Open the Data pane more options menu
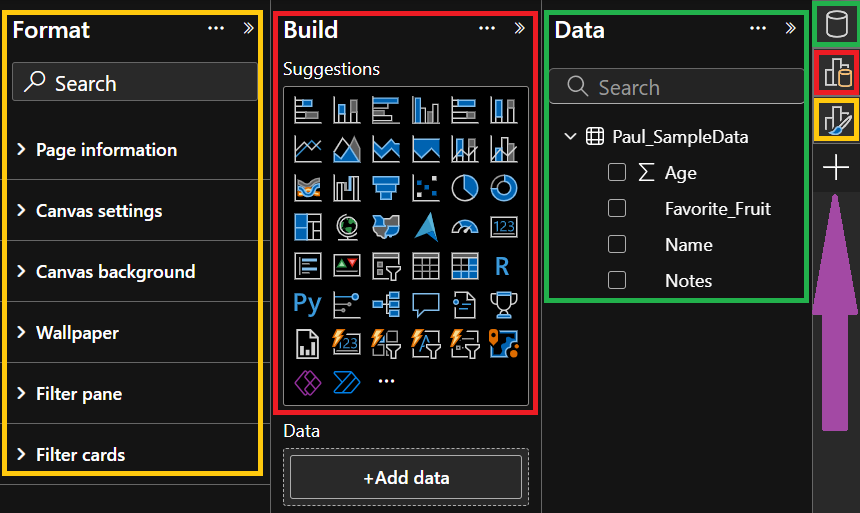 coord(758,29)
